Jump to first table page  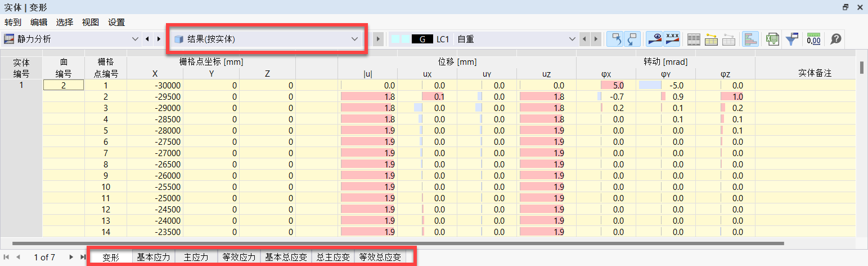click(x=7, y=257)
